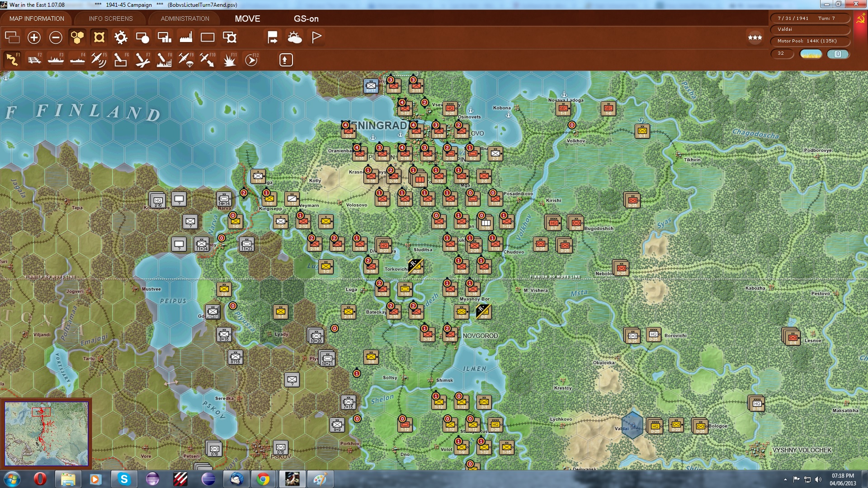This screenshot has width=868, height=488.
Task: Open Google Chrome from the taskbar
Action: pyautogui.click(x=264, y=479)
